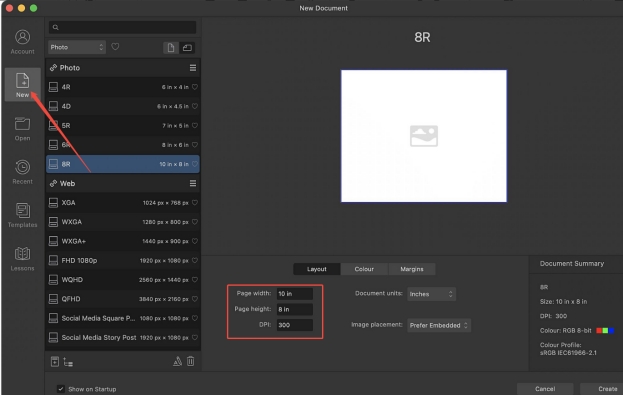Select landscape orientation icon
The width and height of the screenshot is (624, 395).
[x=187, y=48]
